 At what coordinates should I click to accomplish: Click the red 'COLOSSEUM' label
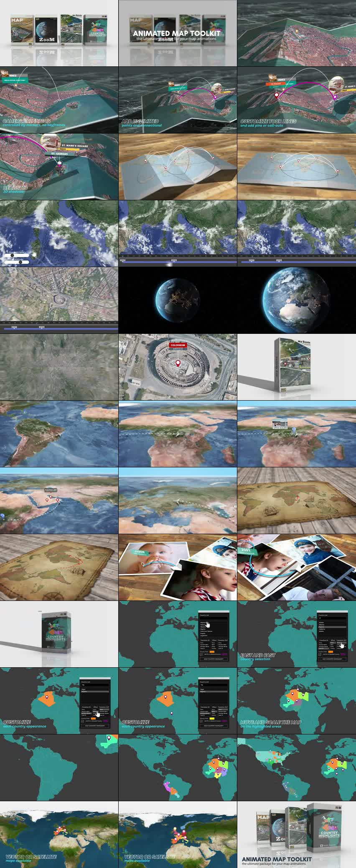pos(178,345)
